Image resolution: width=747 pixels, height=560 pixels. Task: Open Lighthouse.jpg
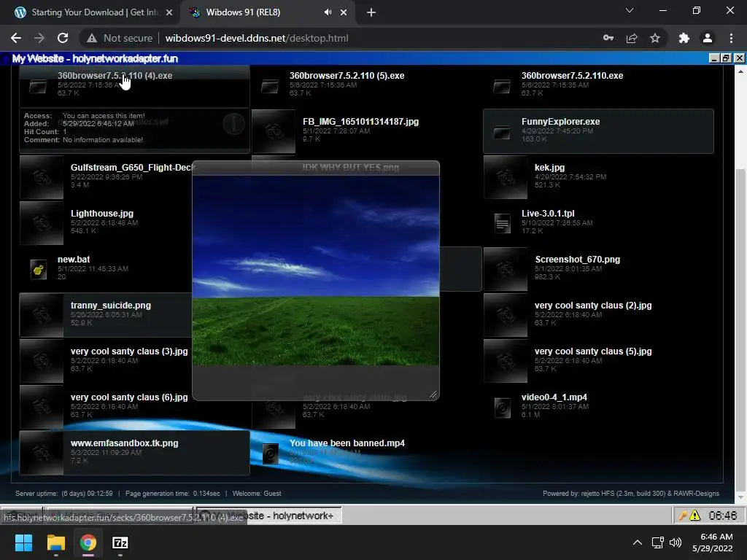pyautogui.click(x=102, y=214)
